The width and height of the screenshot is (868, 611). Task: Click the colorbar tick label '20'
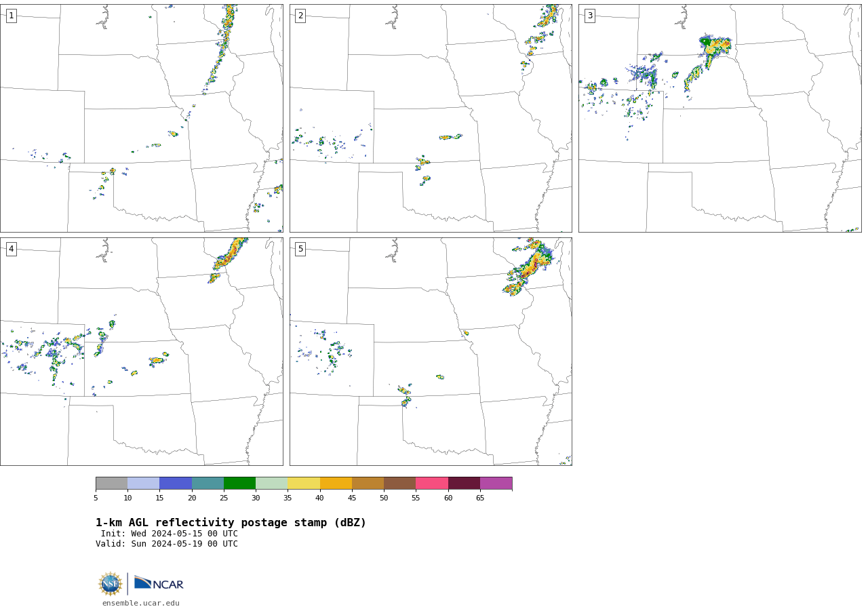point(192,498)
